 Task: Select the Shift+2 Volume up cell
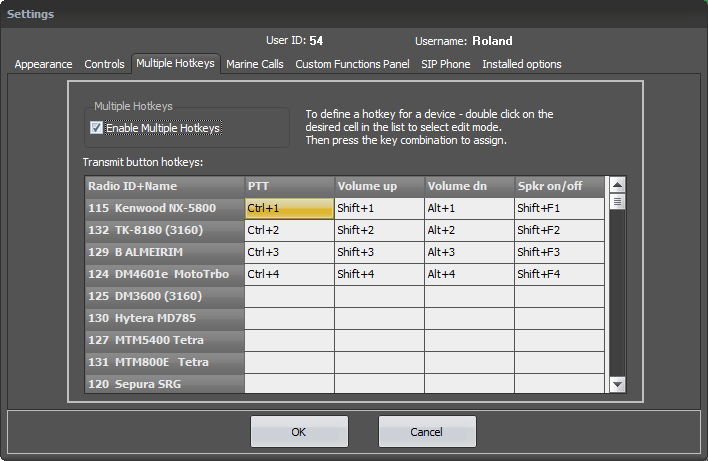pos(379,230)
